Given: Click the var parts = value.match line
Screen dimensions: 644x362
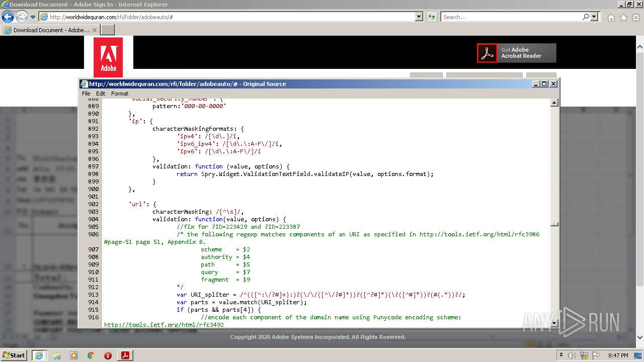Looking at the screenshot, I should click(x=242, y=302).
